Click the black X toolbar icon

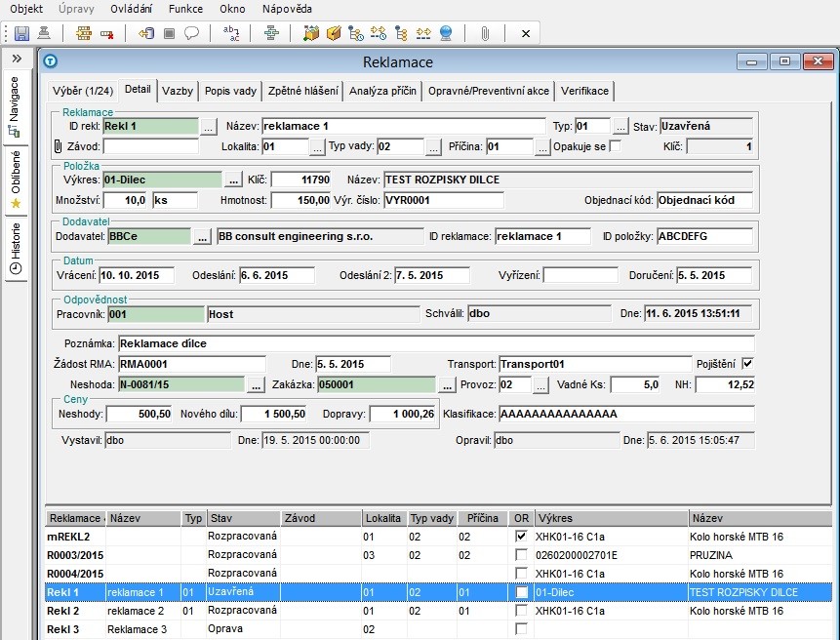click(x=526, y=34)
